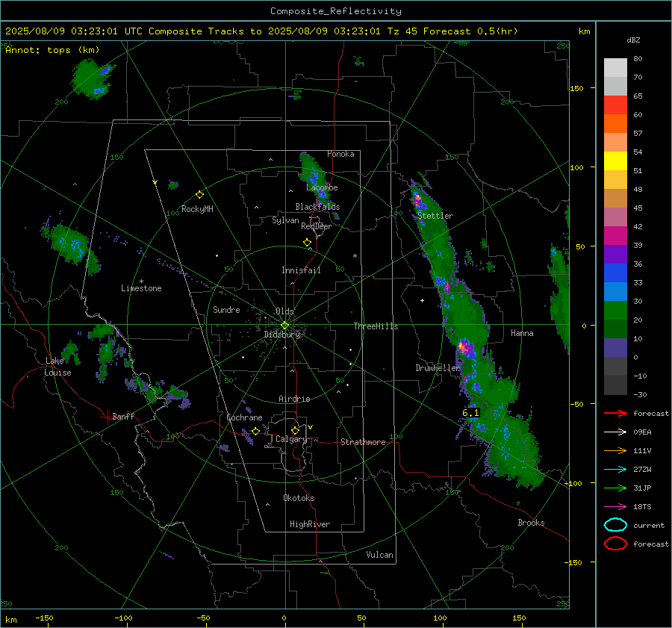Click the Okotoks label
This screenshot has height=628, width=672.
click(299, 498)
